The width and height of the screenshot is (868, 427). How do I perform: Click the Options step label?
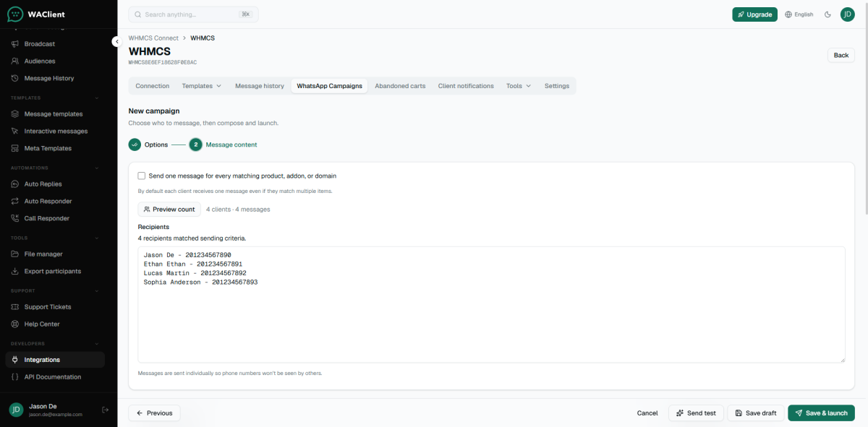pyautogui.click(x=156, y=145)
